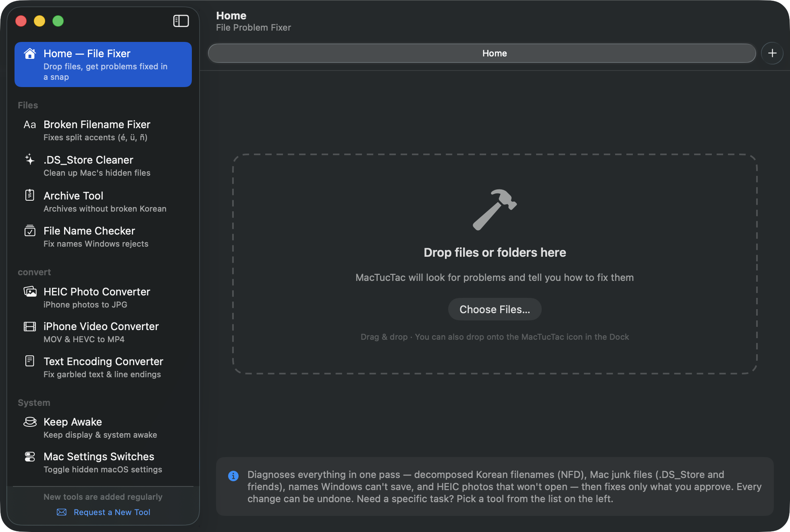This screenshot has height=532, width=790.
Task: Click the hammer icon in the drop zone
Action: (495, 210)
